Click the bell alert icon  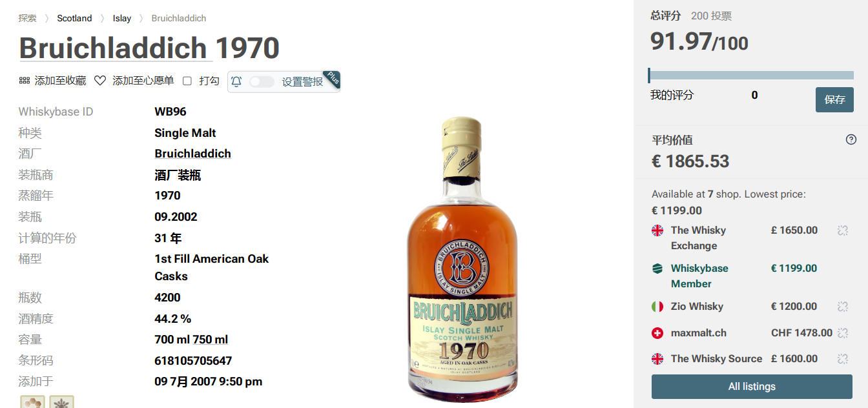click(236, 81)
